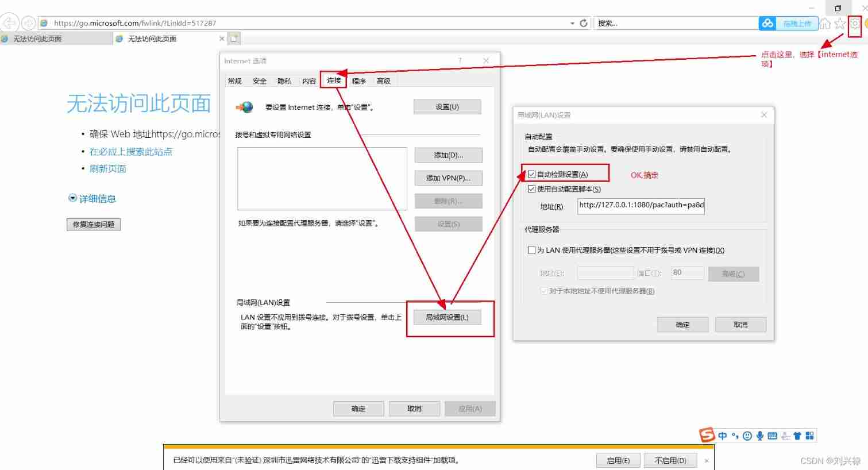The height and width of the screenshot is (470, 868).
Task: Click the IE home icon
Action: [825, 24]
